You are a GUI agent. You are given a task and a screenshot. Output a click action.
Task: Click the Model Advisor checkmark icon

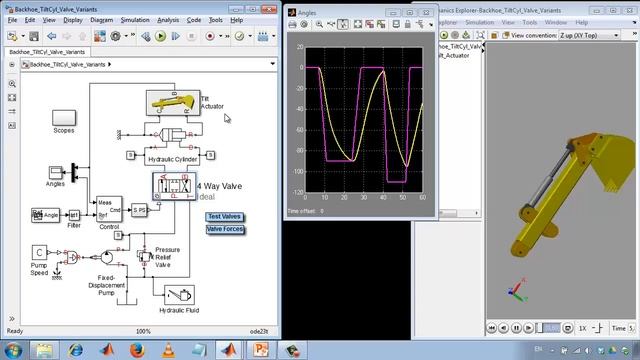240,36
